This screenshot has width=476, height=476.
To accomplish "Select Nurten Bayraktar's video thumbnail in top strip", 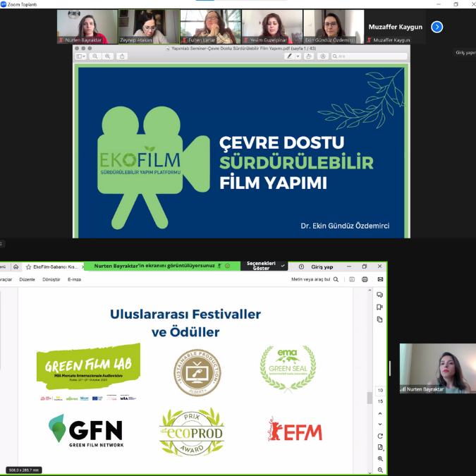I will (x=87, y=27).
